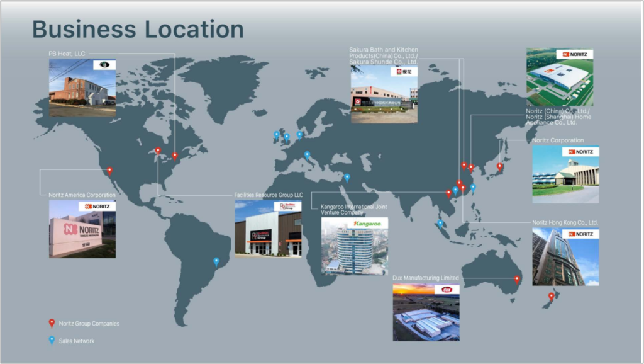Open the Noritz China aerial factory photo
644x364 pixels.
(x=560, y=77)
